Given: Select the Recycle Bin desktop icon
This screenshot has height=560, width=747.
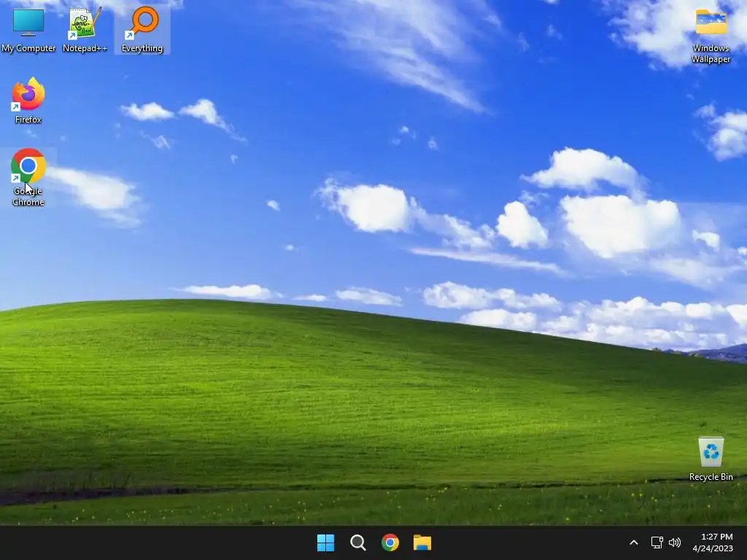Looking at the screenshot, I should 711,459.
